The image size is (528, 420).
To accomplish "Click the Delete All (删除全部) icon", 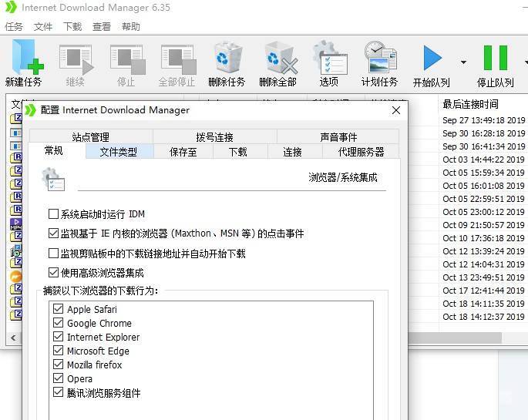I will (281, 58).
